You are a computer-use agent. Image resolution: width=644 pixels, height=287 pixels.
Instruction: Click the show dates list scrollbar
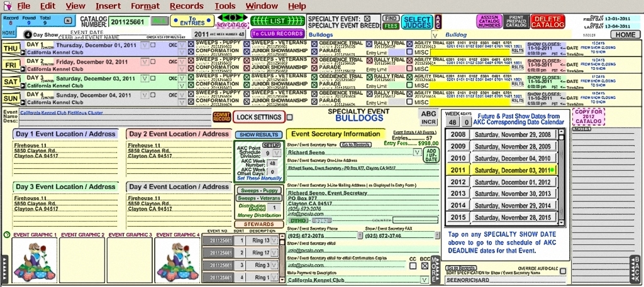pos(562,177)
